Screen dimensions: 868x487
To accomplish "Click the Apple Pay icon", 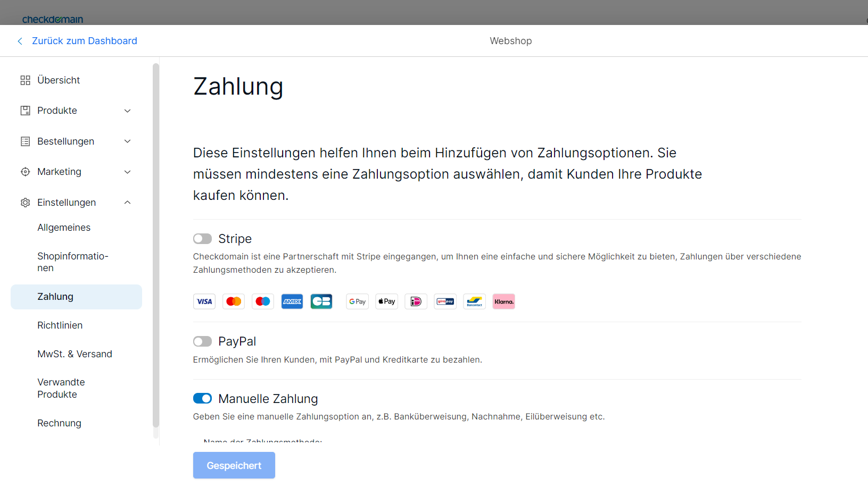I will click(x=387, y=301).
